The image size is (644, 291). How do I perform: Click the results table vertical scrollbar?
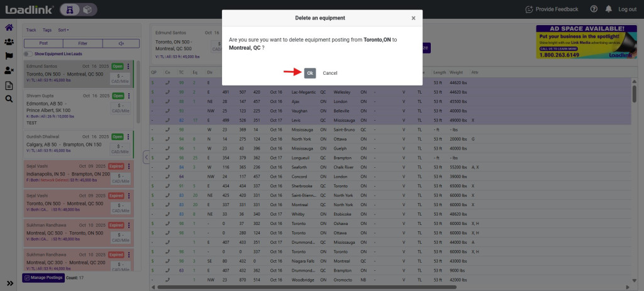[x=634, y=94]
